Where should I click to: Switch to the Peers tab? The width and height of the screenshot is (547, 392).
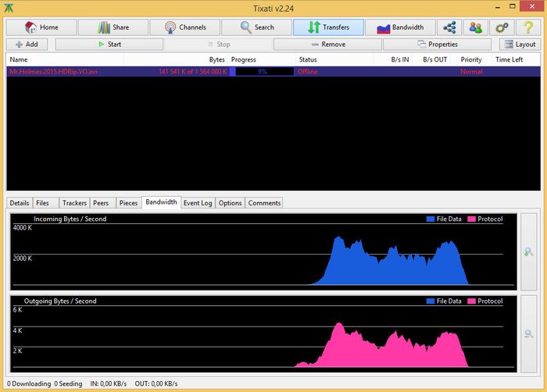pyautogui.click(x=102, y=203)
